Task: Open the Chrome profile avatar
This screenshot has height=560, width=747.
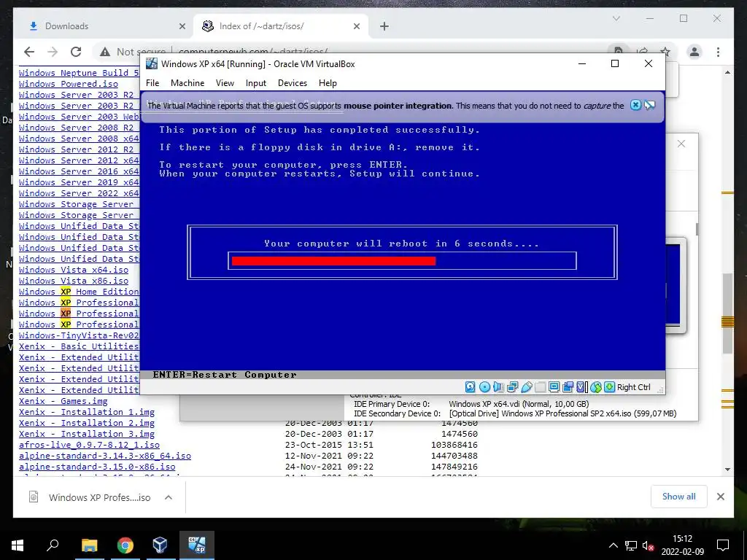Action: coord(694,52)
